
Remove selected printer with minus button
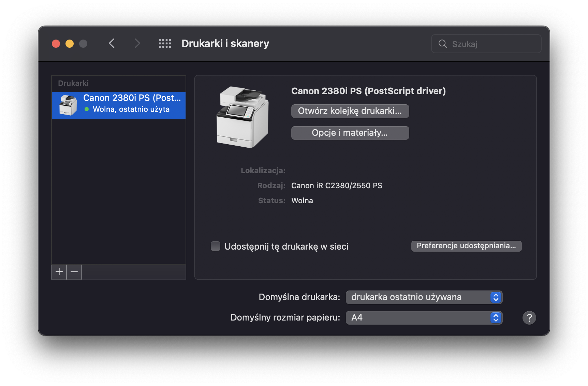click(x=74, y=272)
